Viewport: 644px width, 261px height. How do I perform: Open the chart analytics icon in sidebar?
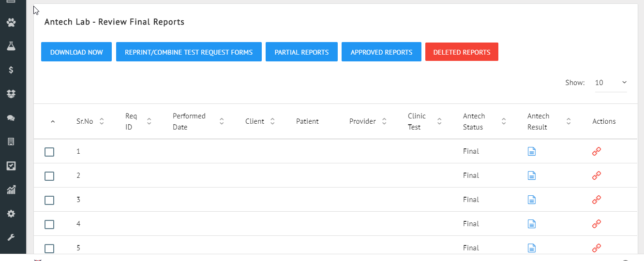click(x=11, y=189)
